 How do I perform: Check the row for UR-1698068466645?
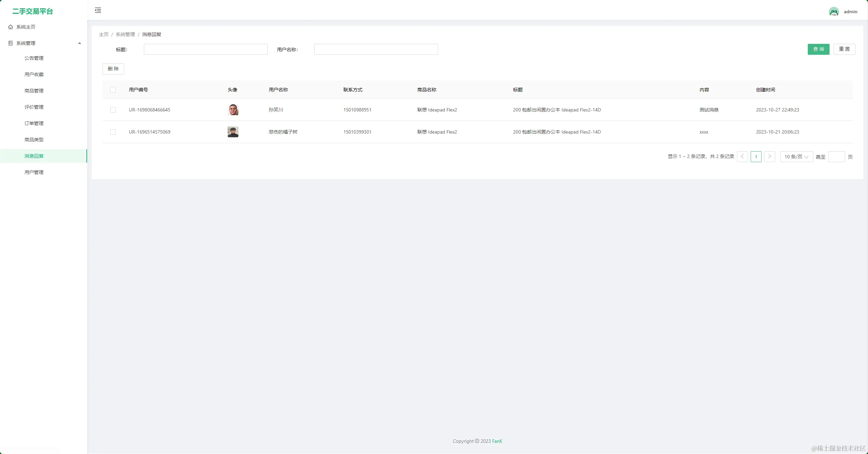(113, 110)
